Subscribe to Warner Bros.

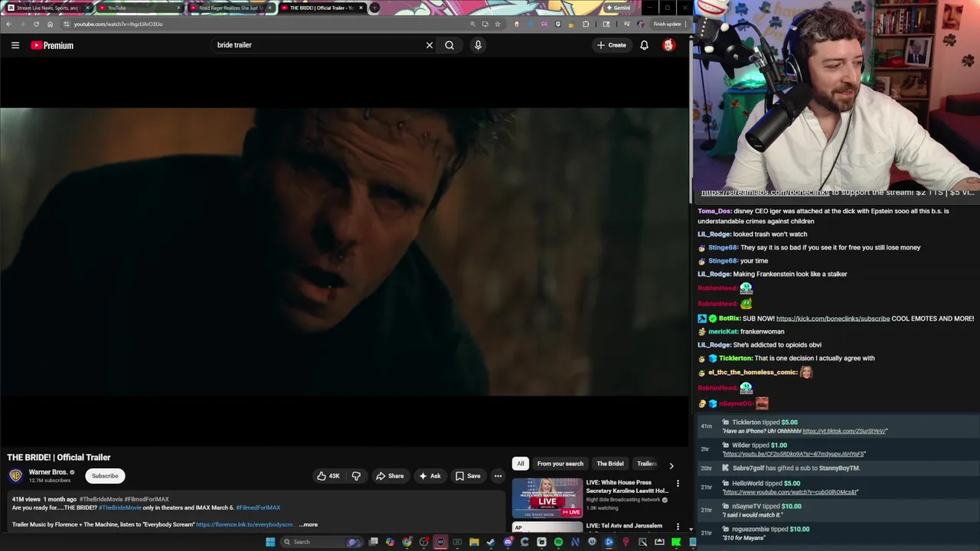tap(105, 476)
